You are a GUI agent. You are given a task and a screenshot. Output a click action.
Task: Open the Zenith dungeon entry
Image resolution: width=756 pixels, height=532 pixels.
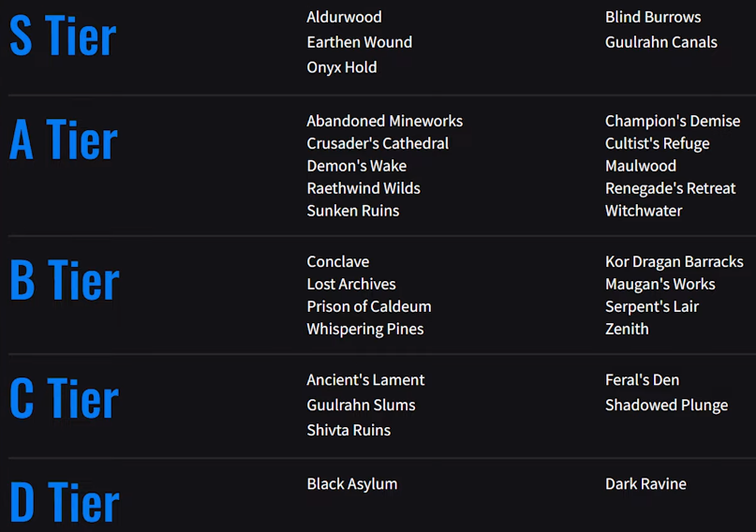627,329
